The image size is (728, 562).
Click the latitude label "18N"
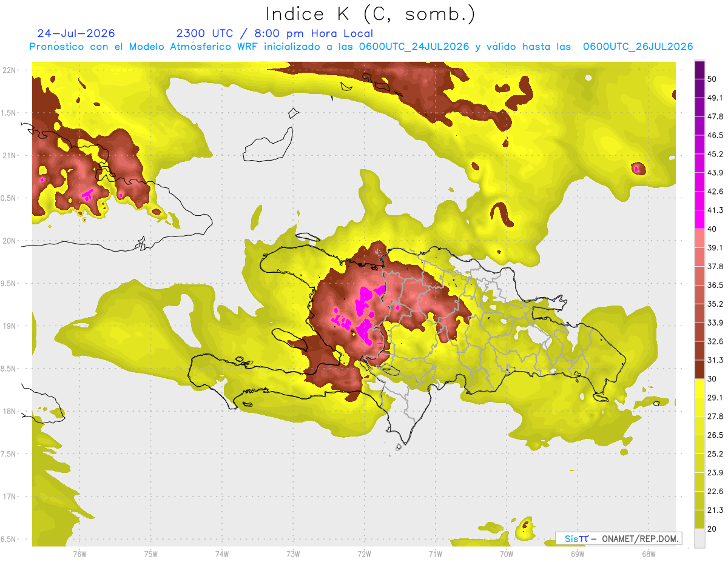pyautogui.click(x=9, y=411)
